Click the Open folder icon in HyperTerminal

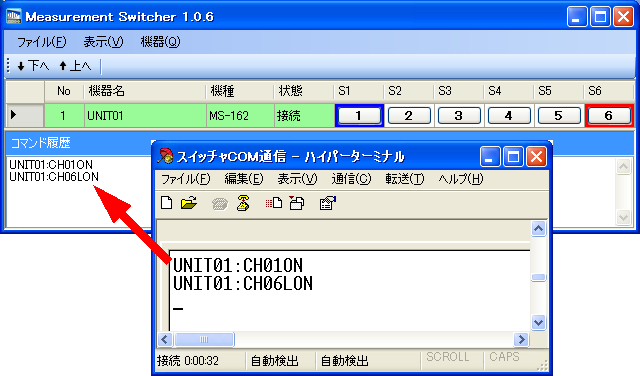point(189,202)
